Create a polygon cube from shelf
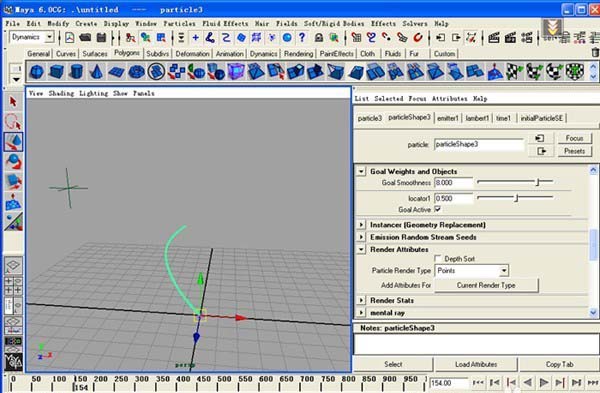Image resolution: width=600 pixels, height=393 pixels. click(56, 72)
